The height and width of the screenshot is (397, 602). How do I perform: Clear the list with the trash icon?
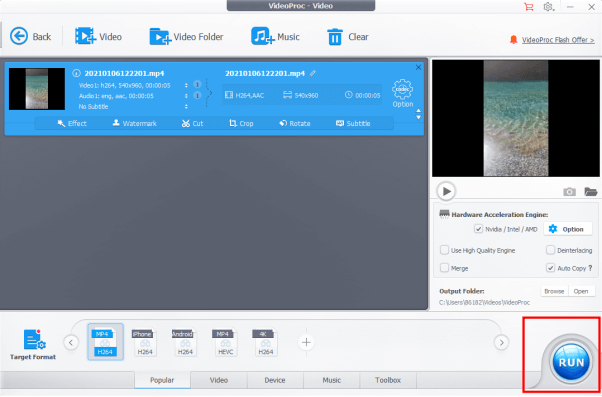(347, 37)
